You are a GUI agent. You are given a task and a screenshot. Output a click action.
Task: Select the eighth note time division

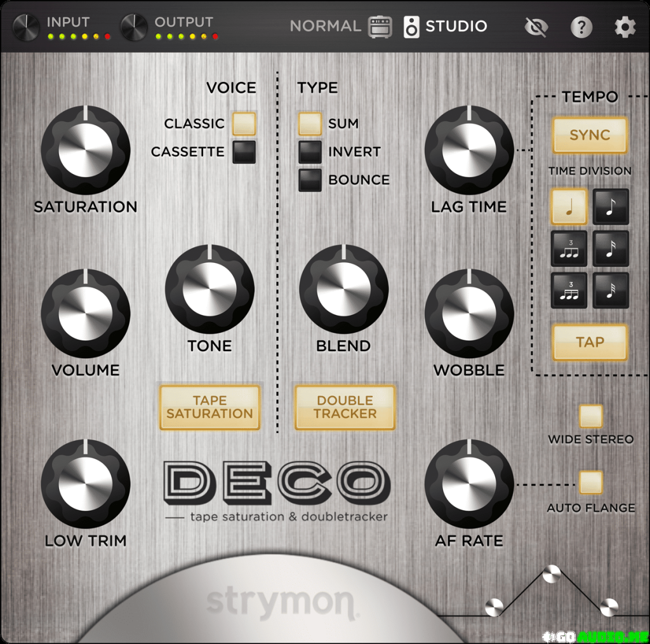coord(610,206)
